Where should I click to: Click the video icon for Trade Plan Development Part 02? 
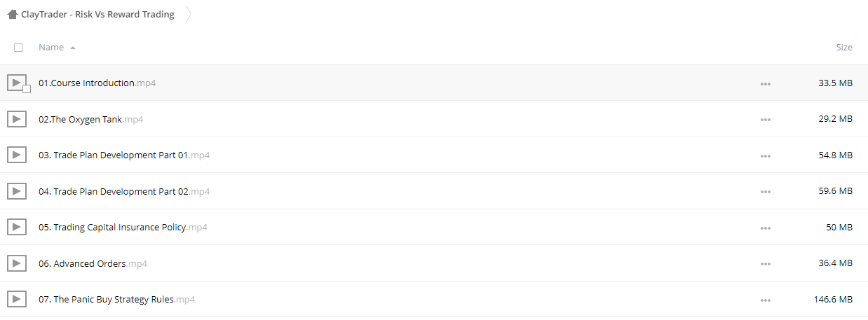pyautogui.click(x=17, y=191)
